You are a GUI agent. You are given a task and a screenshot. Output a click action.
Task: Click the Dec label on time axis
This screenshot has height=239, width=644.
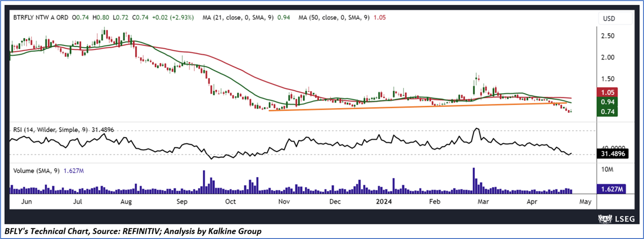(335, 202)
